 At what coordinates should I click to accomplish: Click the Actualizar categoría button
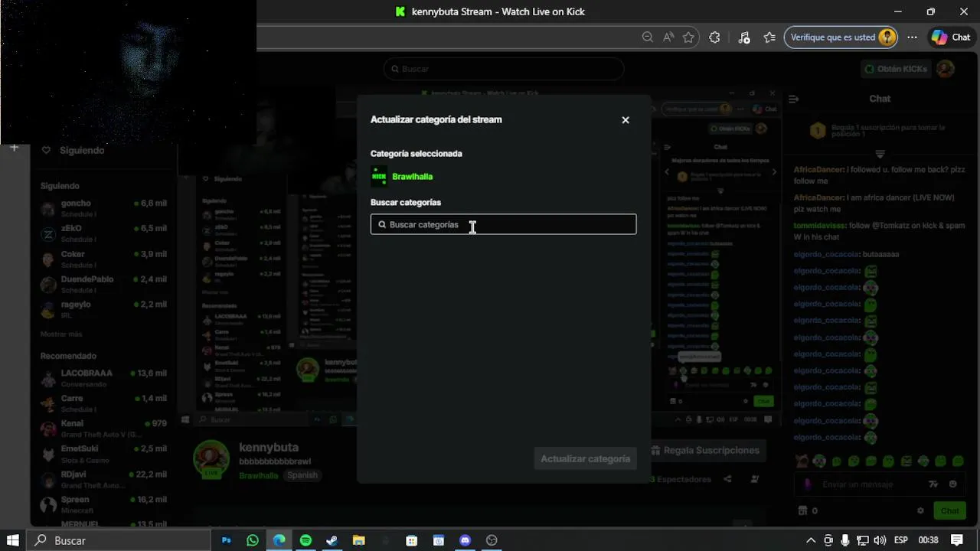tap(585, 459)
